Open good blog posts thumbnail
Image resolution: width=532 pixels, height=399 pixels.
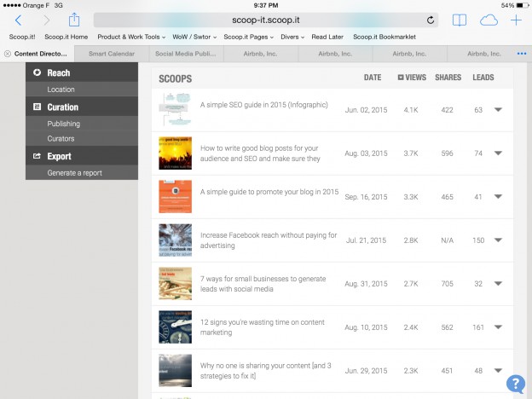[x=175, y=153]
